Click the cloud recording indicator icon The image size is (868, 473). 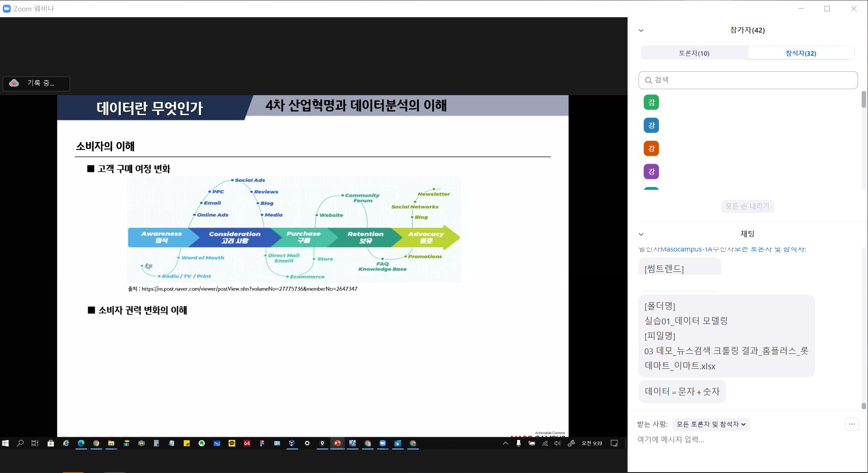pos(14,83)
